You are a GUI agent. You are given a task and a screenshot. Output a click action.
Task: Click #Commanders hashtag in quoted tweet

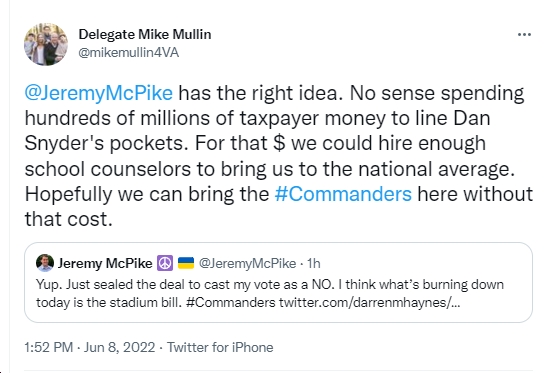point(230,302)
